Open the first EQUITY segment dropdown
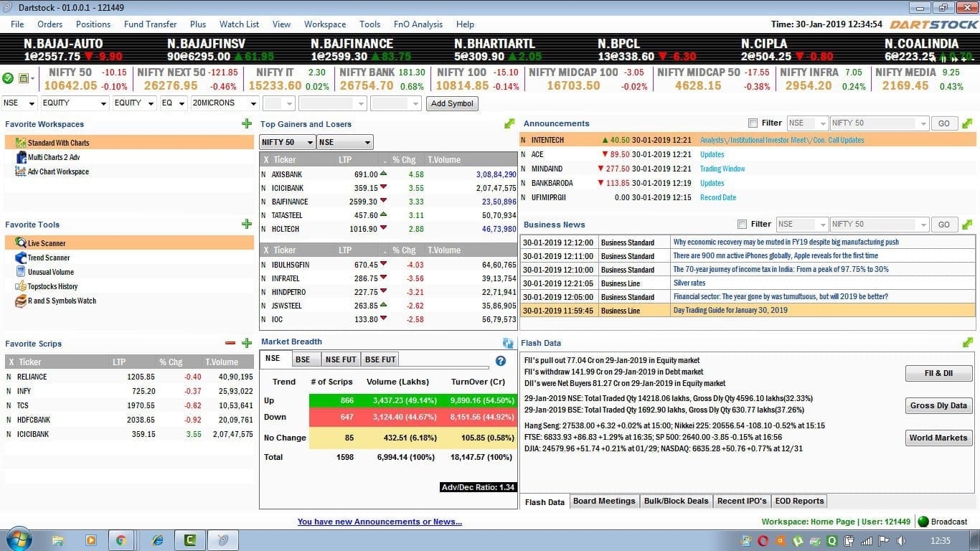The width and height of the screenshot is (980, 551). click(75, 103)
